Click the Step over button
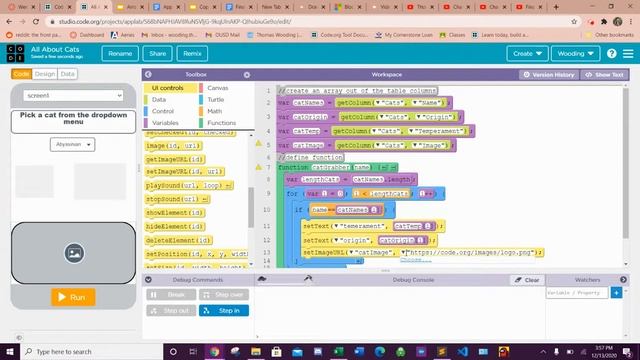Viewport: 640px width, 360px height. [x=224, y=295]
